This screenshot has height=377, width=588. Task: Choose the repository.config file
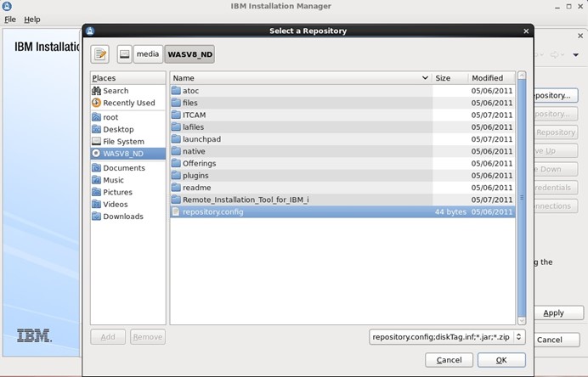pyautogui.click(x=212, y=211)
